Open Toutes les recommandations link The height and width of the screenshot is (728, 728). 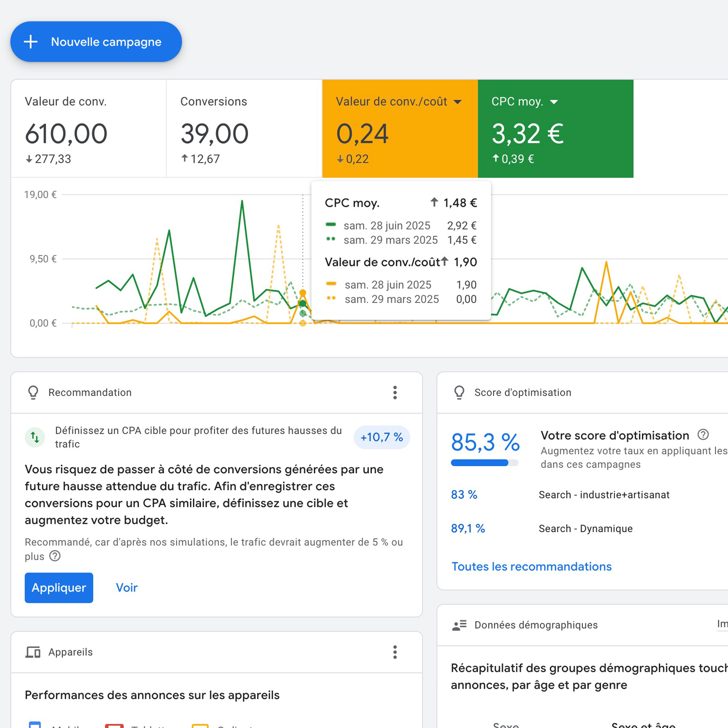[531, 567]
